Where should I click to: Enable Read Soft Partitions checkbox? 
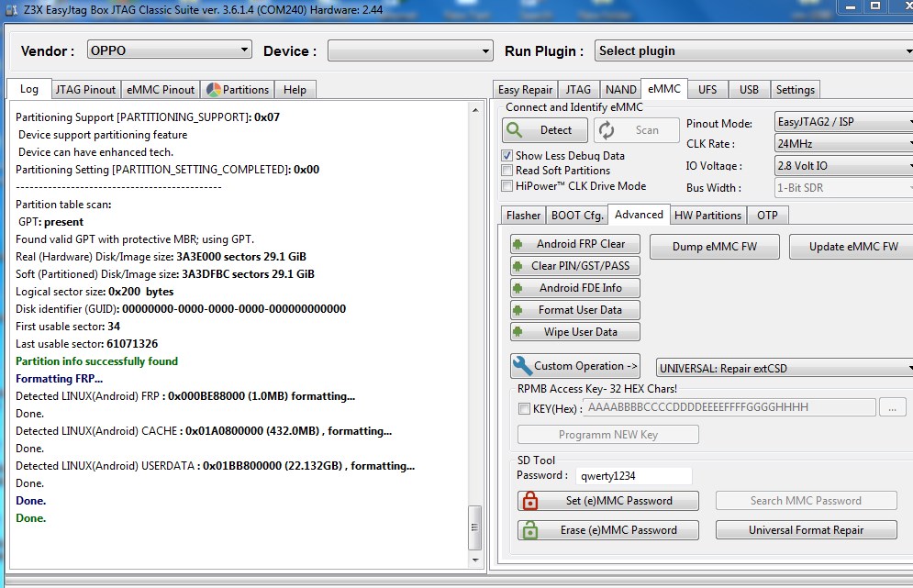tap(507, 171)
